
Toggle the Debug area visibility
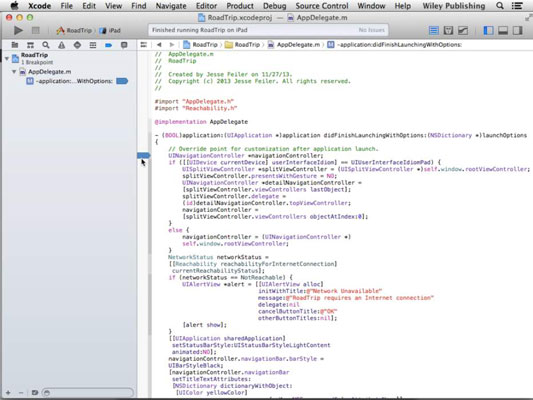[503, 31]
